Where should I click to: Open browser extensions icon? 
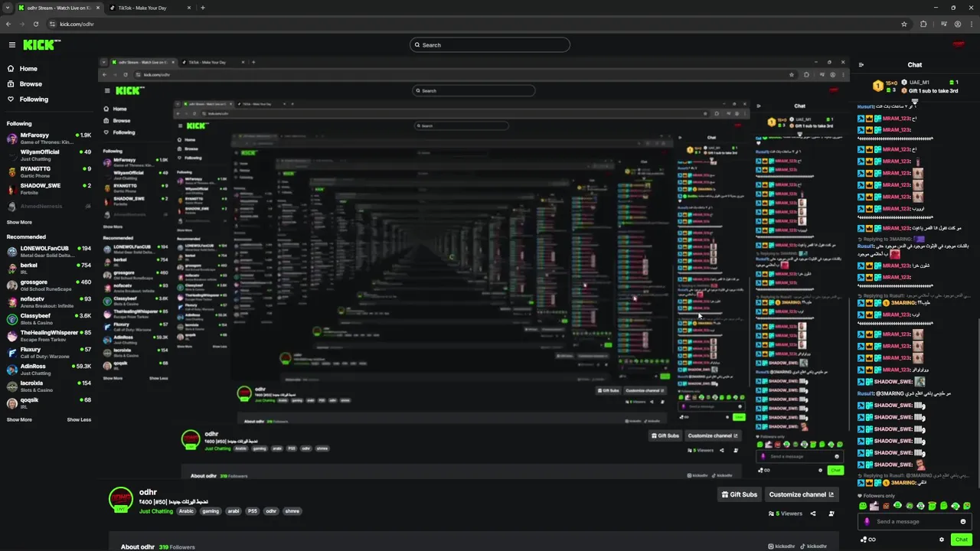(923, 24)
